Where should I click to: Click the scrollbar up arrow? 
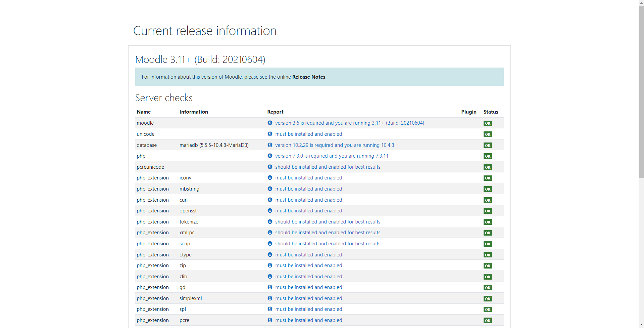click(641, 3)
